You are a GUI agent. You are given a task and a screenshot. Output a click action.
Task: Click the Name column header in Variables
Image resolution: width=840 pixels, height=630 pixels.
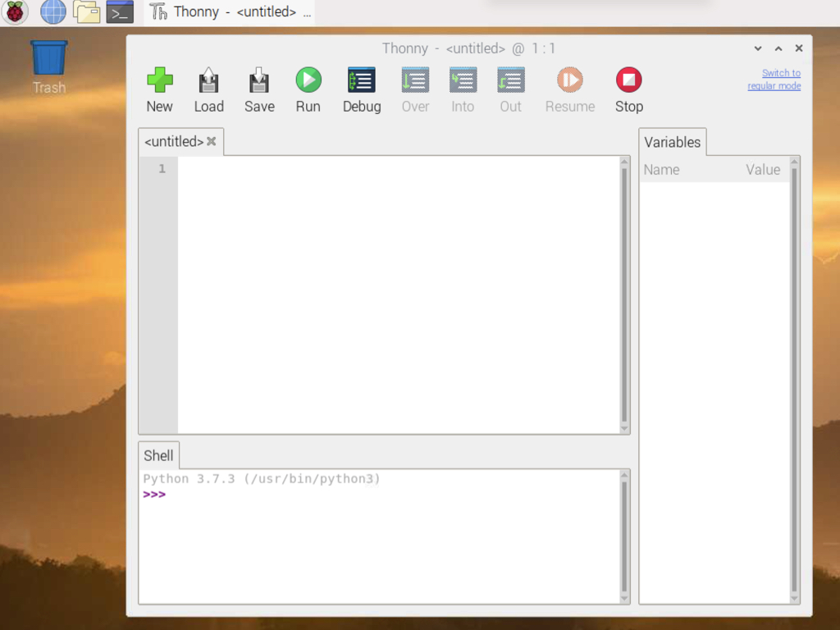(x=662, y=170)
